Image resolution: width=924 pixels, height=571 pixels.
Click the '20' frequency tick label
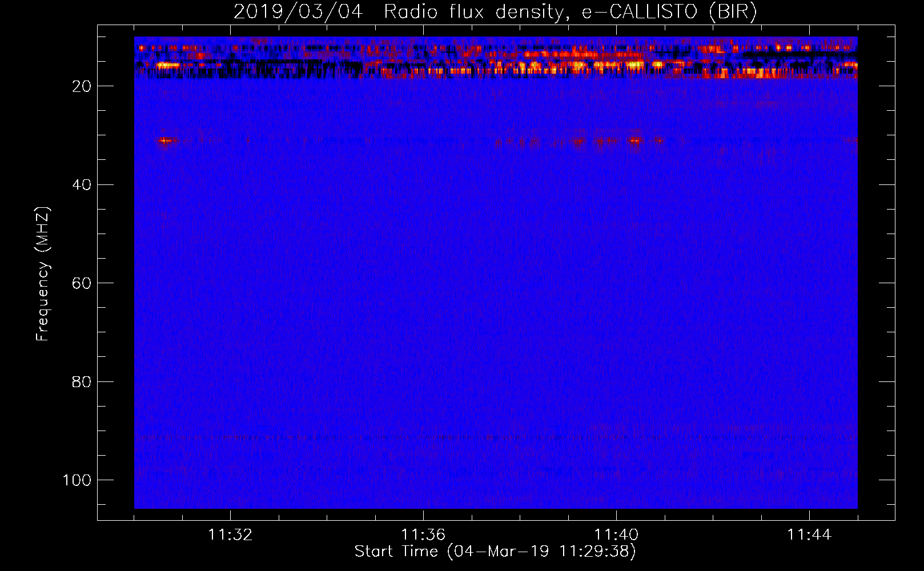(82, 86)
